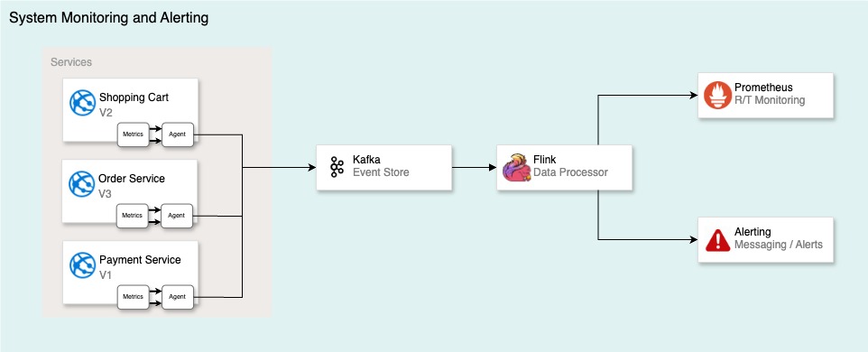Select the Metrics box in Payment Service
Screen dimensions: 868x352
click(x=134, y=297)
